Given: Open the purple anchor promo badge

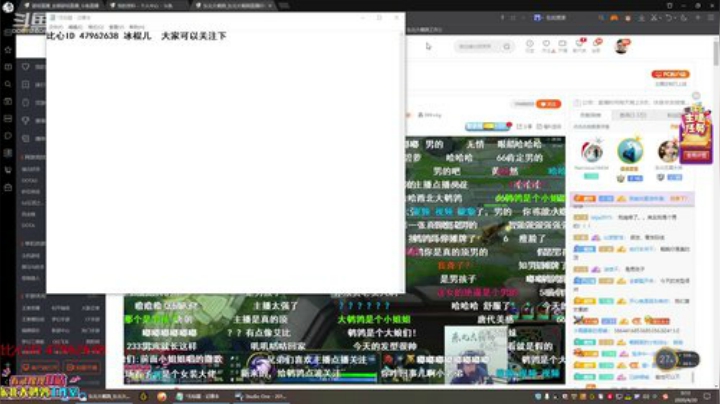Looking at the screenshot, I should [x=696, y=135].
